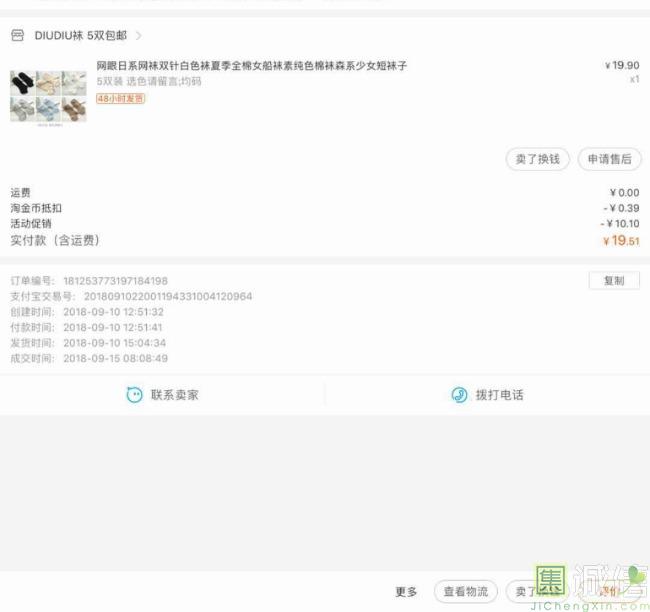Tap the 查看物流 button

pyautogui.click(x=466, y=592)
